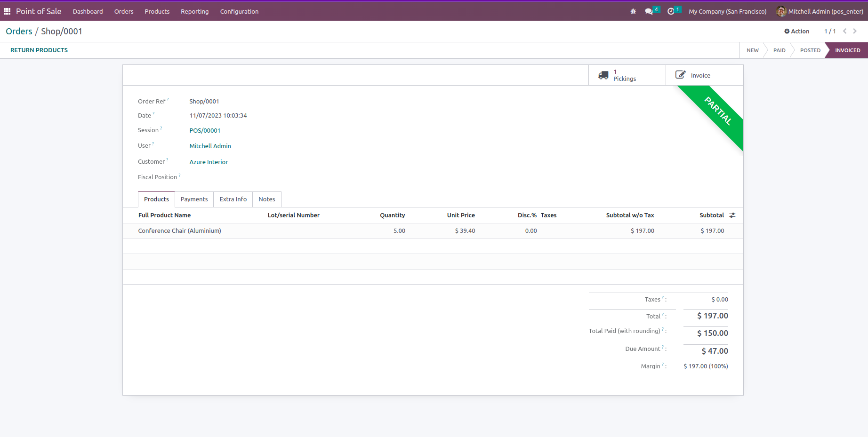Open user link Mitchell Admin

pos(210,146)
